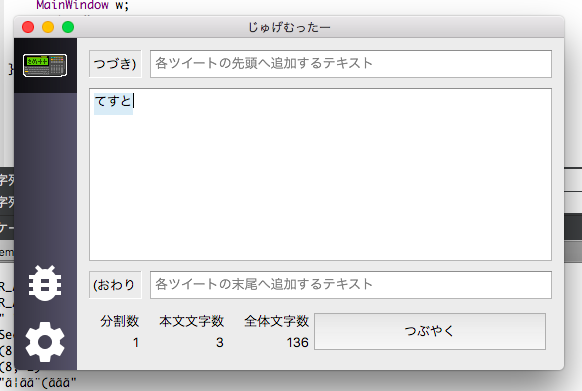Toggle the (おわり suffix button
This screenshot has width=582, height=391.
[115, 285]
